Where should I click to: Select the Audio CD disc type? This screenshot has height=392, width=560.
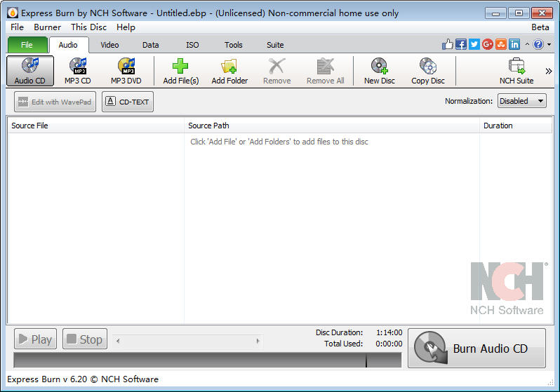pyautogui.click(x=30, y=71)
